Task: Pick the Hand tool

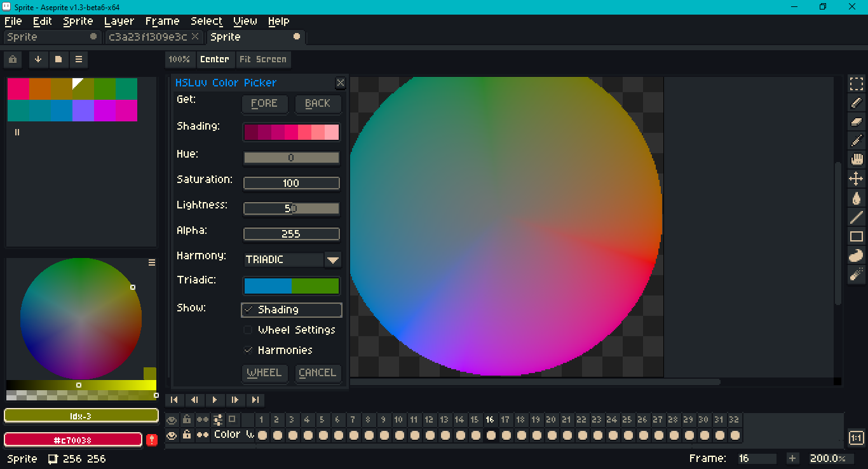Action: click(857, 160)
